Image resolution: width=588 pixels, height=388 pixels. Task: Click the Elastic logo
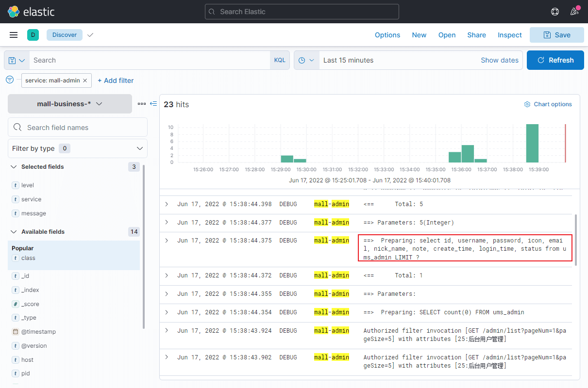[x=31, y=12]
